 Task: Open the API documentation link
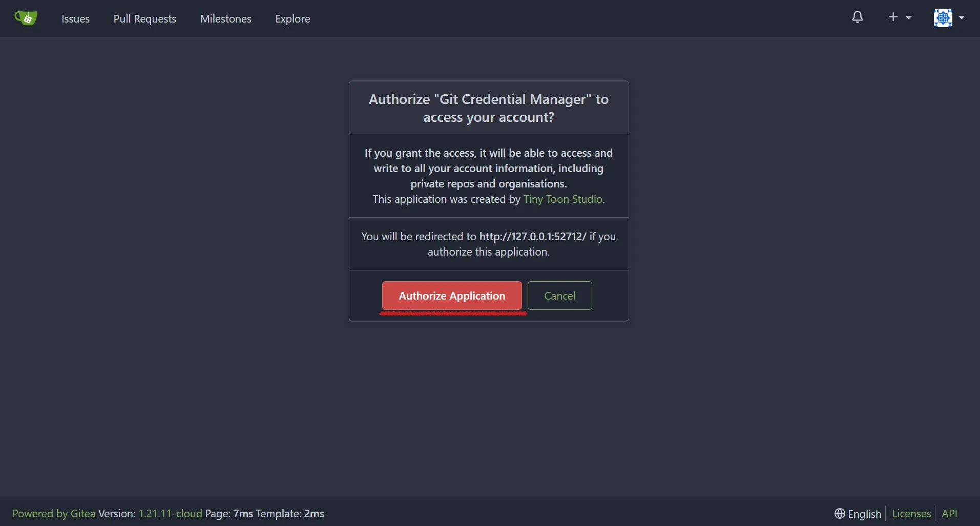click(x=950, y=514)
